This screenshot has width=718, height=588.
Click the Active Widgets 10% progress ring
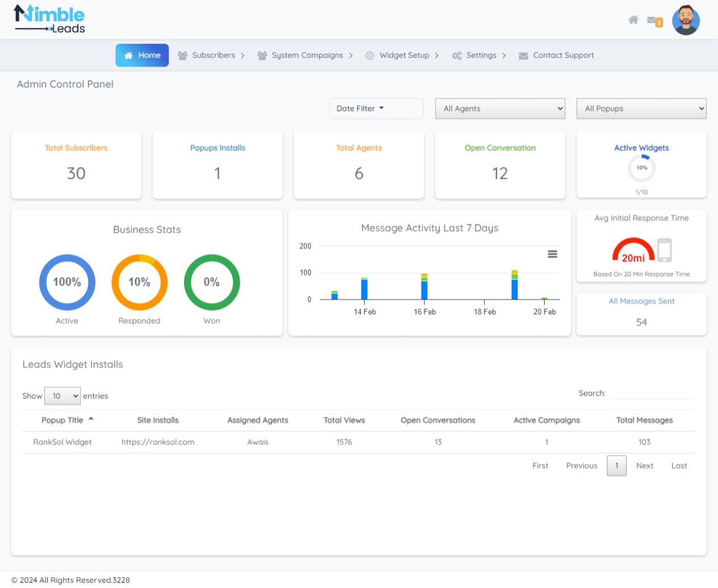[x=641, y=168]
